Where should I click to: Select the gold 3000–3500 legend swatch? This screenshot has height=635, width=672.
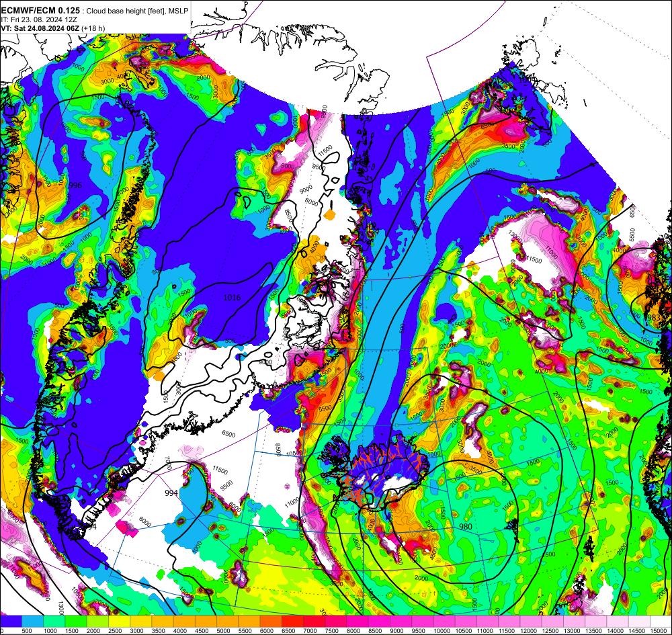(x=141, y=622)
